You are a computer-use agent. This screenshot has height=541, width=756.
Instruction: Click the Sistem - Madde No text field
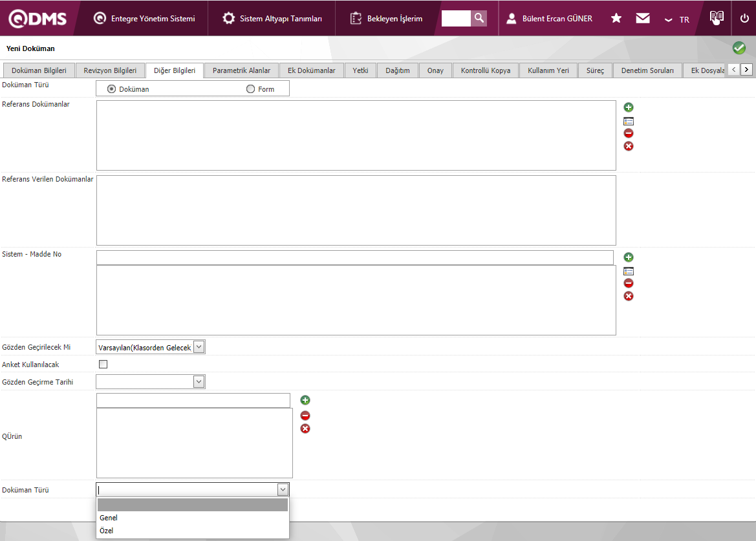(x=354, y=257)
